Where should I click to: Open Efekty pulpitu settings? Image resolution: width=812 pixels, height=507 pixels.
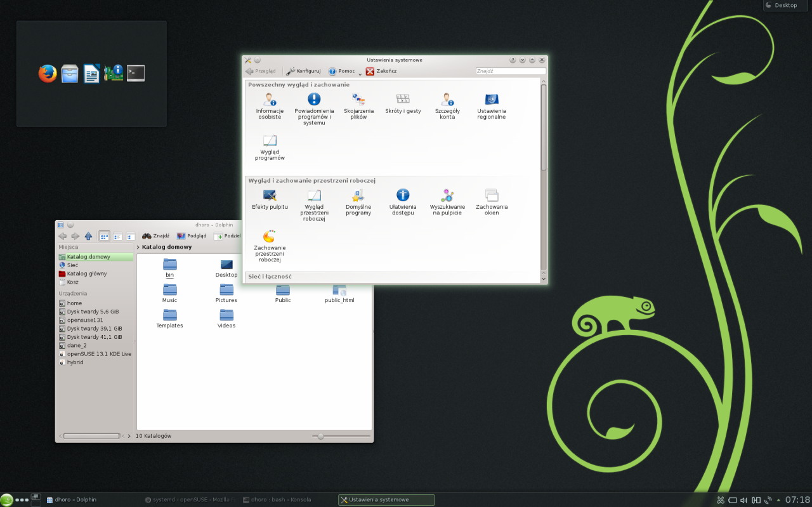point(270,199)
